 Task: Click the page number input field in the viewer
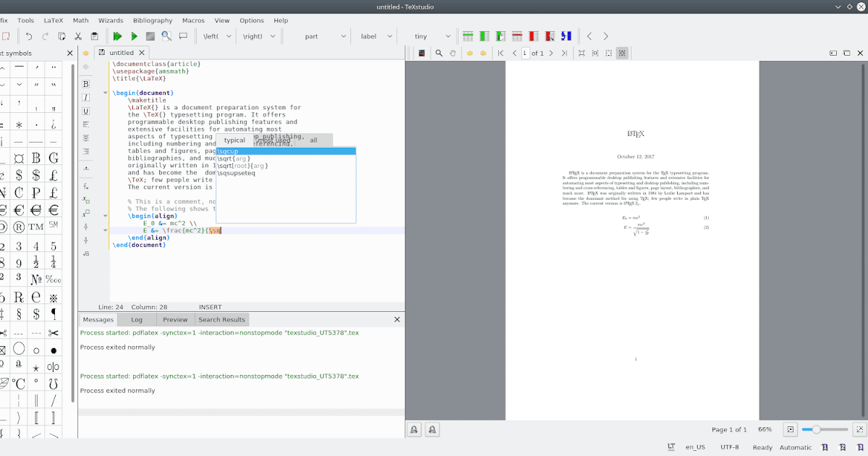(x=525, y=53)
